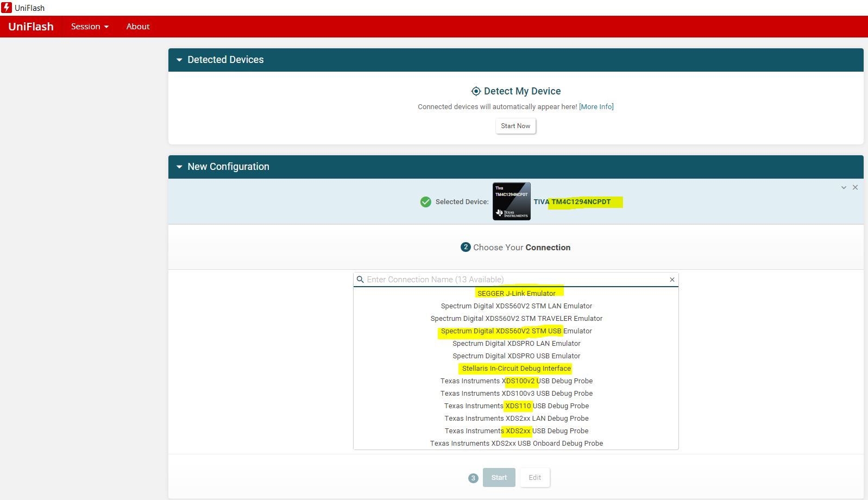Close the selected device bar
This screenshot has width=868, height=500.
[855, 187]
